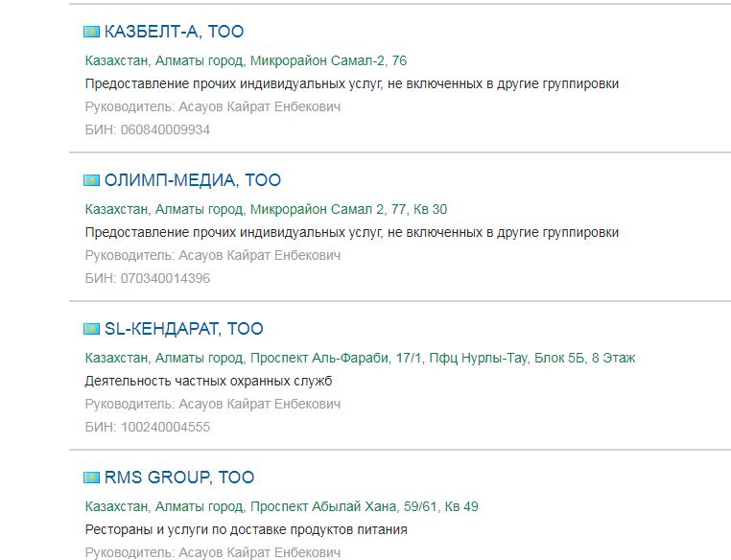Screen dimensions: 731x560
Task: Click Деятельность частных охранных служб text
Action: coord(208,381)
